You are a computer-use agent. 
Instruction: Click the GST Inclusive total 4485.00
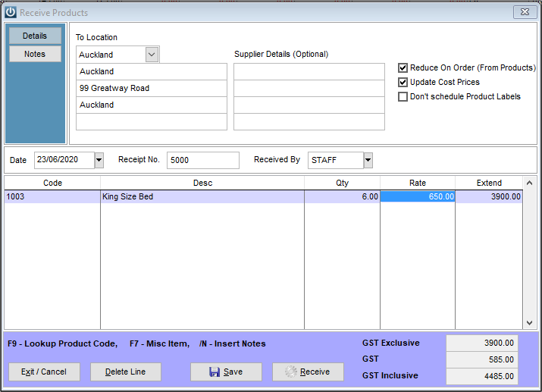(x=482, y=376)
